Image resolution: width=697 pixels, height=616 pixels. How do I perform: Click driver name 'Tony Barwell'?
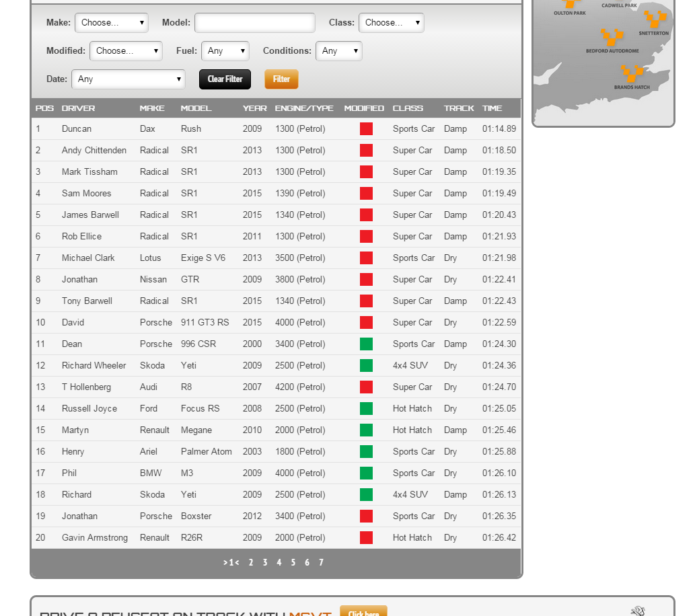click(87, 301)
